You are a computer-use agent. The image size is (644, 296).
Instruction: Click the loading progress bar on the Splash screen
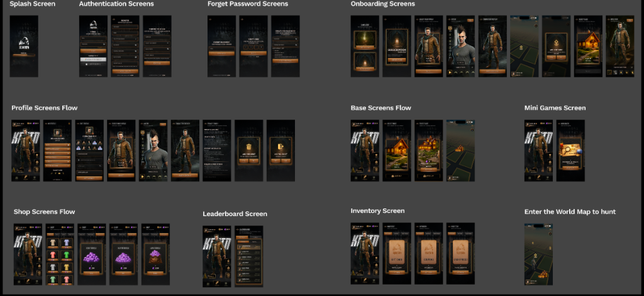pyautogui.click(x=24, y=55)
